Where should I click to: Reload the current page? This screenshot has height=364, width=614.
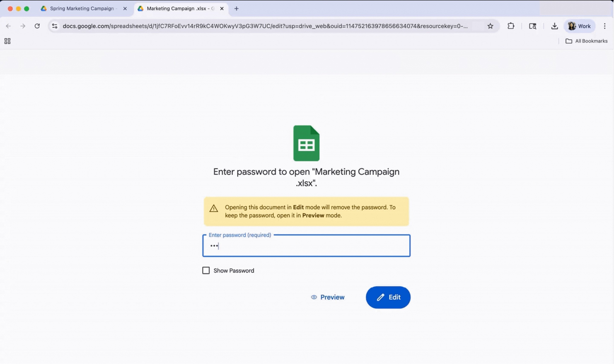[37, 26]
